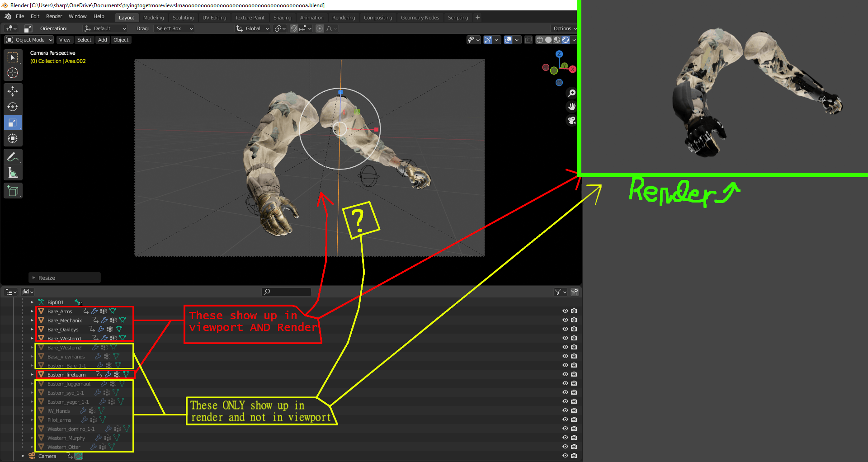The height and width of the screenshot is (462, 868).
Task: Open the Transform Orientation dropdown showing Global
Action: click(252, 28)
